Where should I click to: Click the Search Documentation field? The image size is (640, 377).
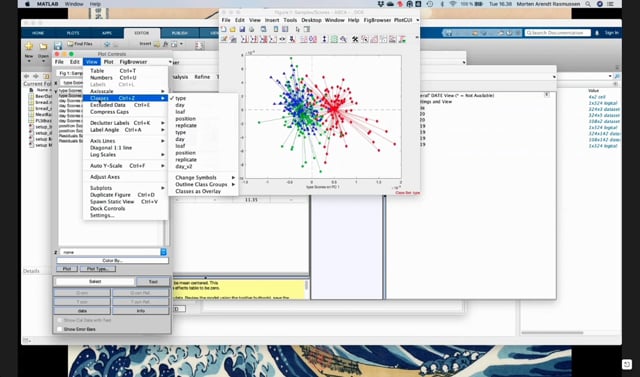coord(558,33)
